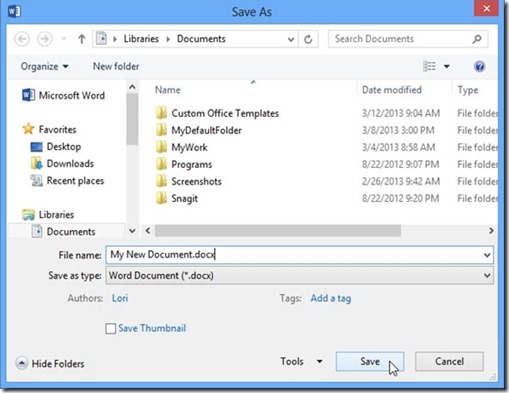Viewport: 509px width, 393px height.
Task: Open Help with the question mark icon
Action: click(479, 66)
